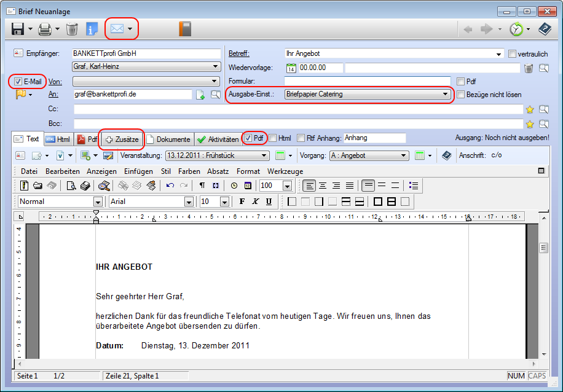Switch to the Zusätze tab
Screen dimensions: 563x392
pos(122,139)
